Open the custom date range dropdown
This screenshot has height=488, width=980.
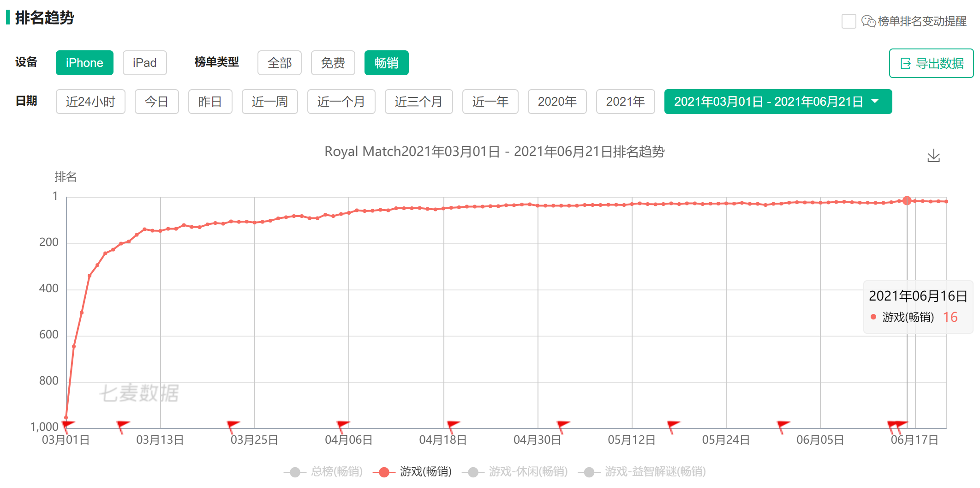click(x=777, y=102)
